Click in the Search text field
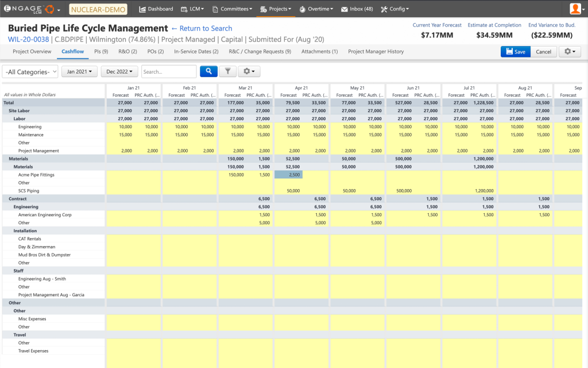This screenshot has width=588, height=368. (x=169, y=72)
